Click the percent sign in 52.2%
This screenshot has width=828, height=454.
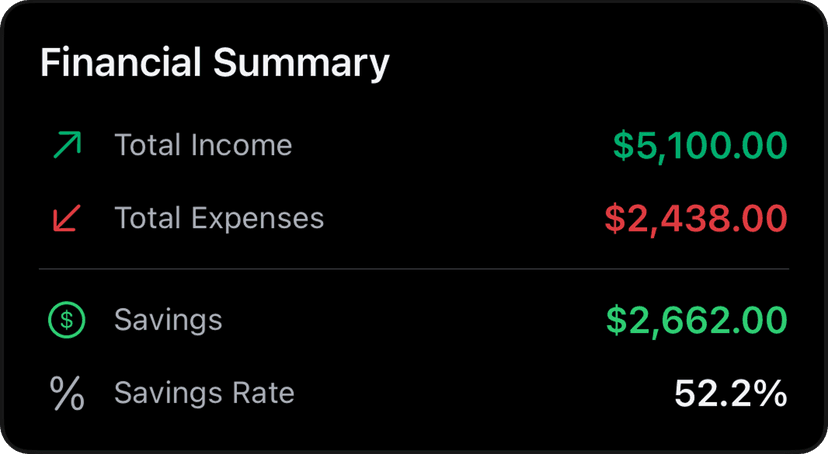(x=770, y=393)
